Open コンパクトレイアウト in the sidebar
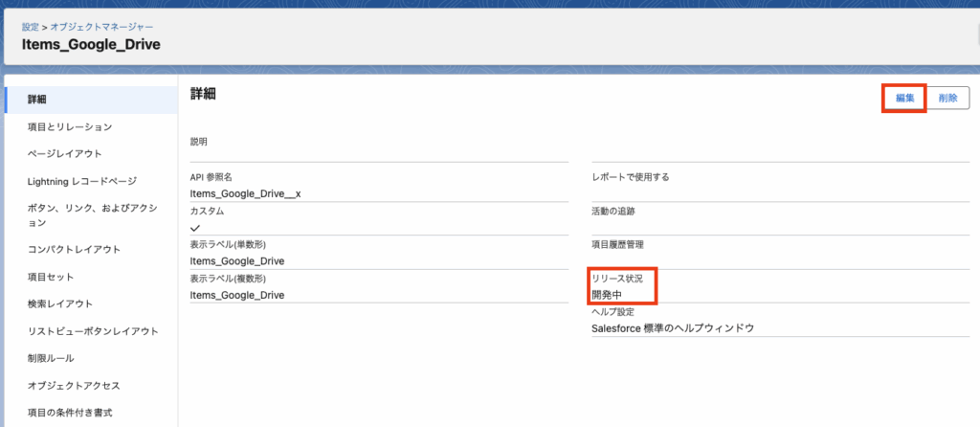 [x=75, y=249]
